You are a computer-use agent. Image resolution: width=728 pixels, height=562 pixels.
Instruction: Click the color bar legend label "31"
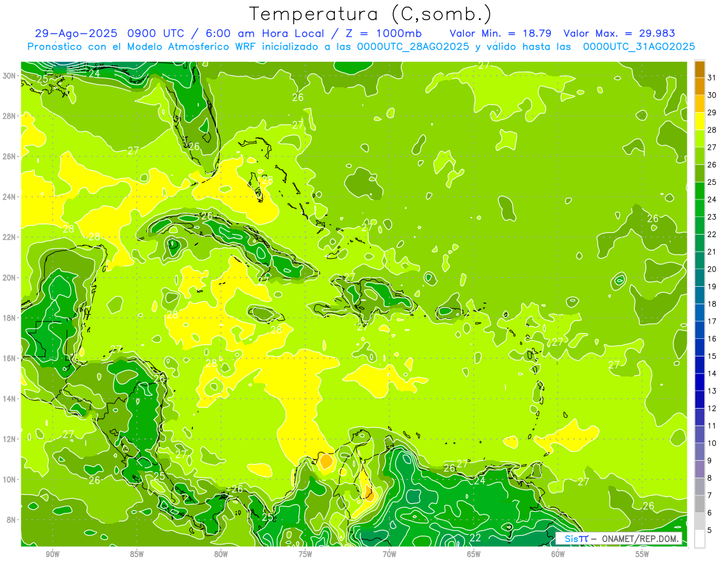[x=712, y=78]
